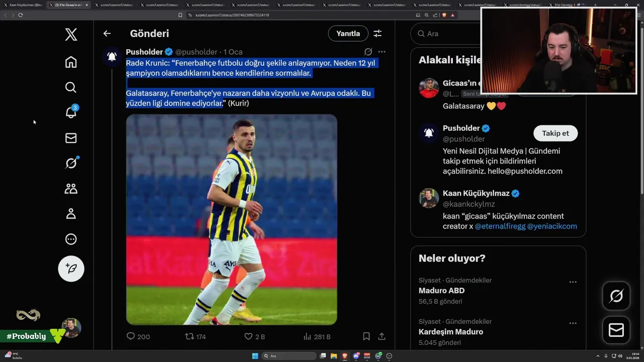The image size is (644, 362).
Task: Open @eternalfiregg mention link
Action: pyautogui.click(x=500, y=226)
